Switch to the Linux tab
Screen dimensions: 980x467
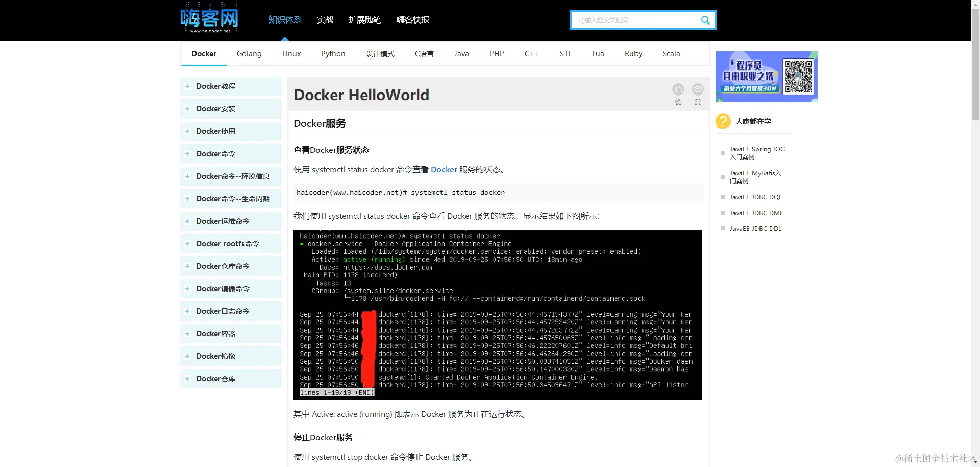[291, 54]
